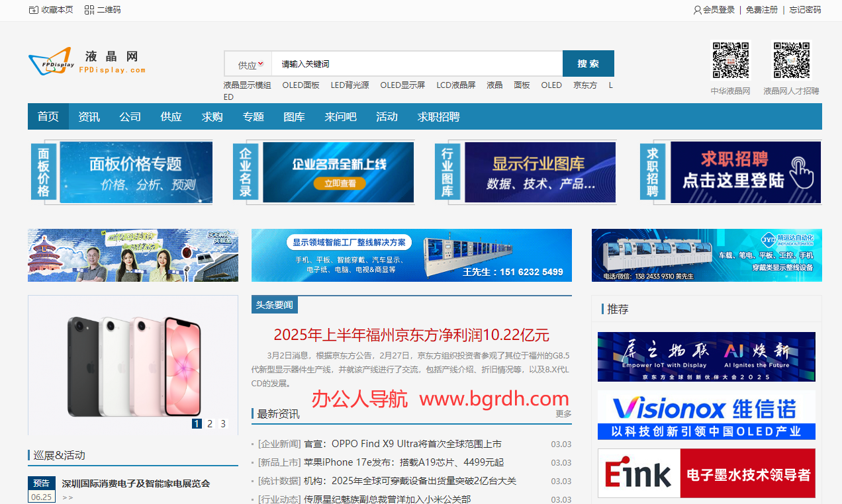
Task: Open news 2025年全球可穿戴设备出货量突破2亿台大关
Action: [410, 481]
